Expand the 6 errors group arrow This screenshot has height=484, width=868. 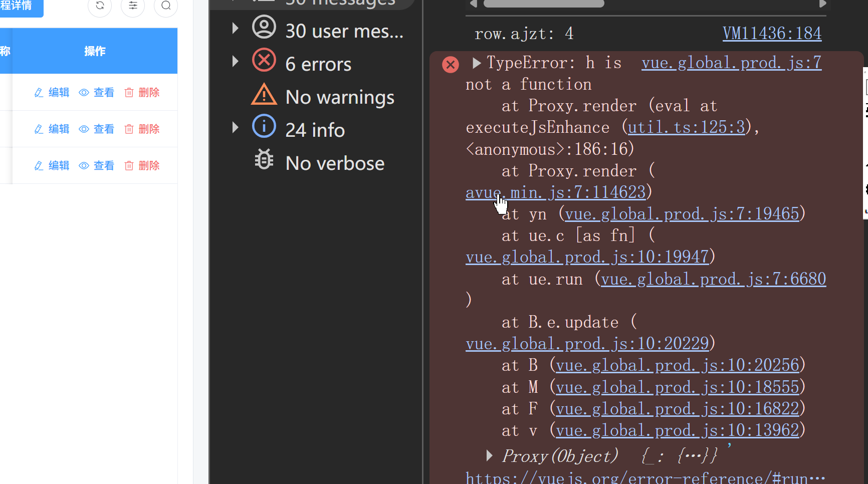[235, 62]
